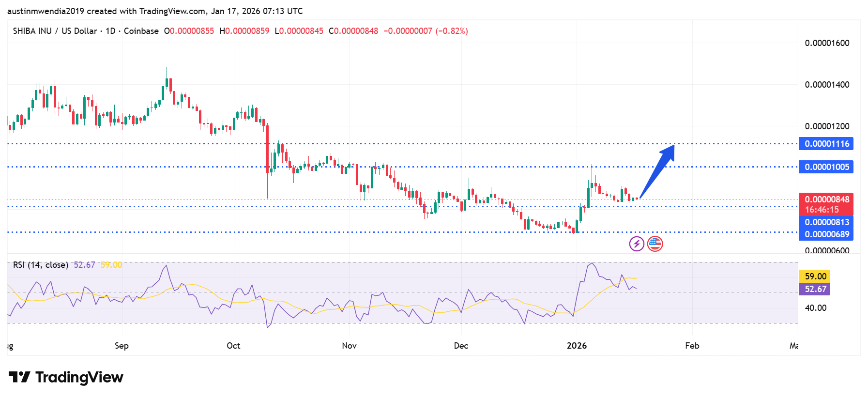
Task: Click the 2026 label on time axis
Action: point(577,346)
